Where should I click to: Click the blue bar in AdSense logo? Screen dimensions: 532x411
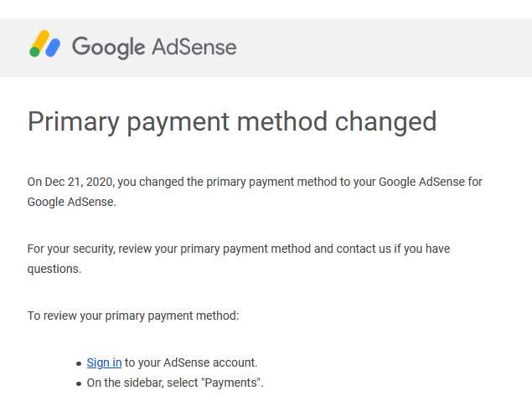tap(53, 48)
